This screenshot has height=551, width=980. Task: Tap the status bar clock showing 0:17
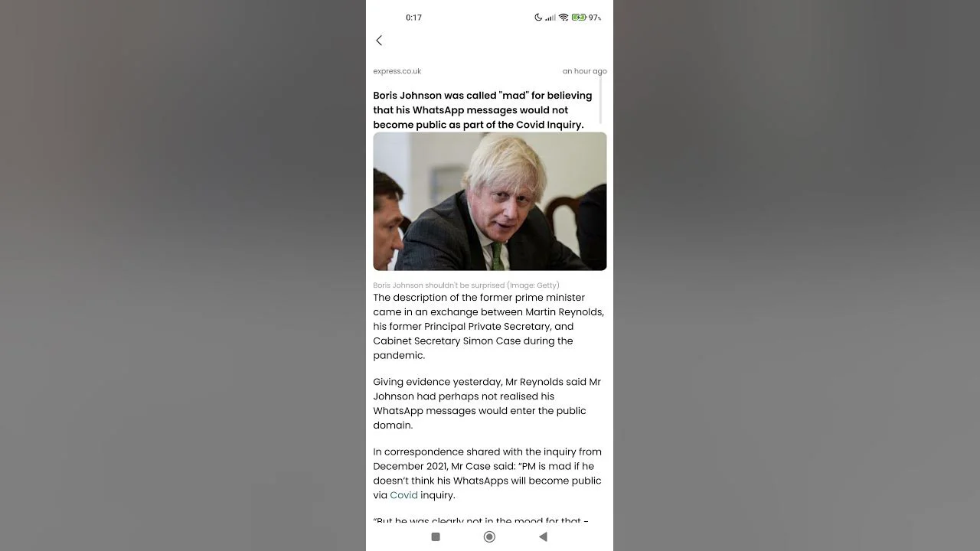click(413, 17)
